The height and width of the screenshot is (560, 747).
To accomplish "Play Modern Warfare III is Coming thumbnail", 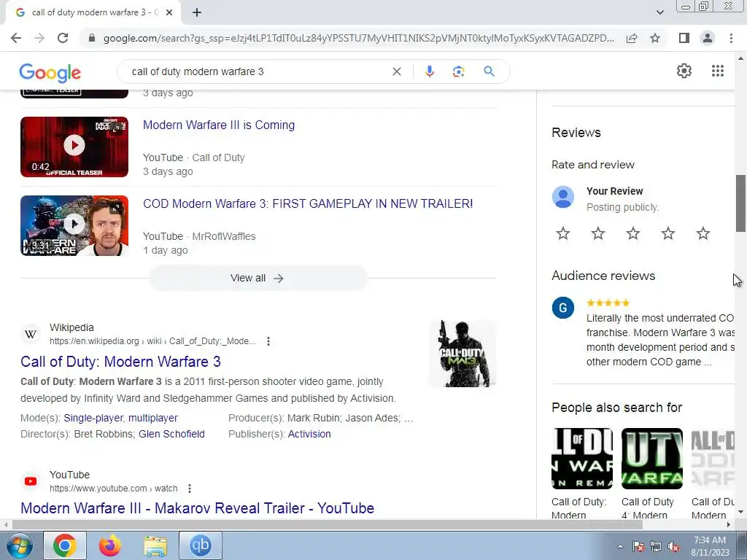I will [x=74, y=147].
